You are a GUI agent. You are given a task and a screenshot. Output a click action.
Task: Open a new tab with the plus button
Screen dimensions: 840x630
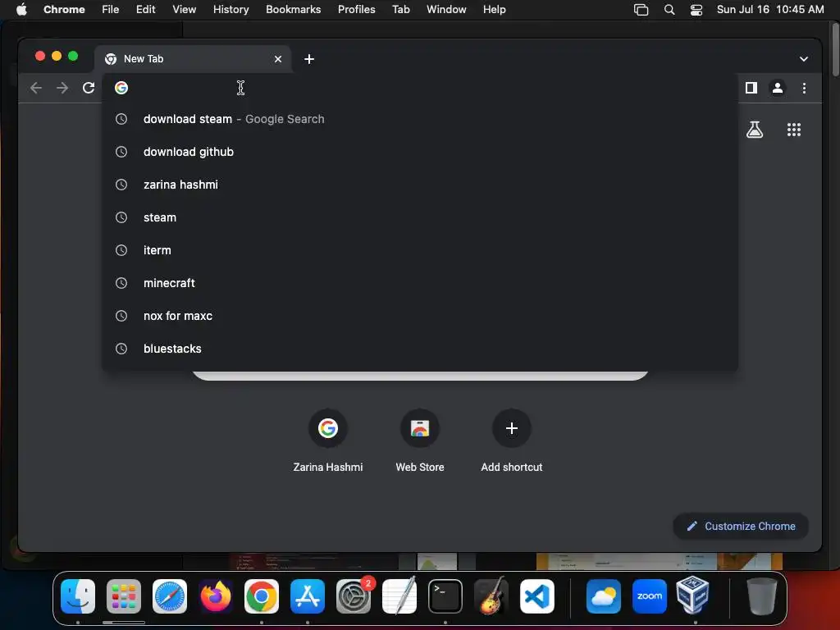(309, 59)
